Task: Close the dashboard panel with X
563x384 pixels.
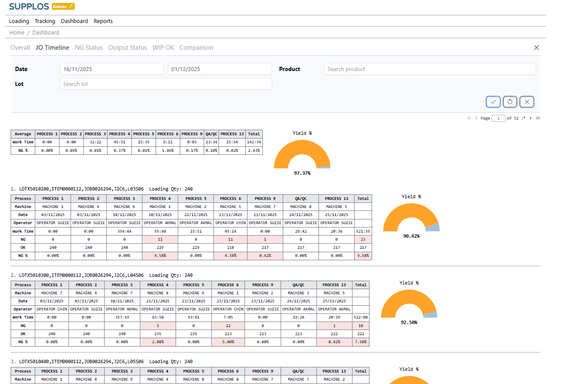Action: pyautogui.click(x=536, y=47)
